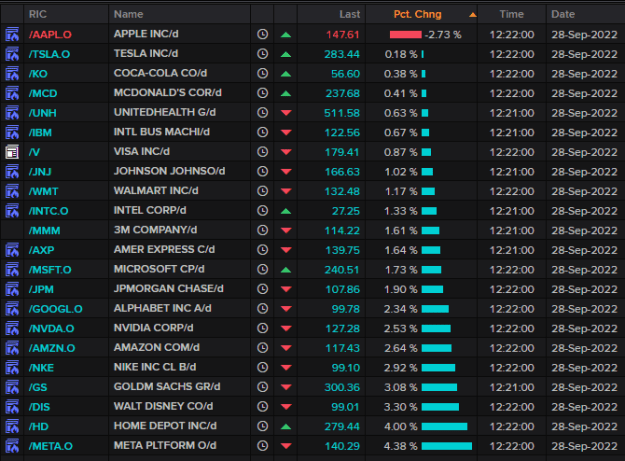This screenshot has width=625, height=461.
Task: Click the clock icon in 3M COMPANY/d row
Action: pos(262,230)
